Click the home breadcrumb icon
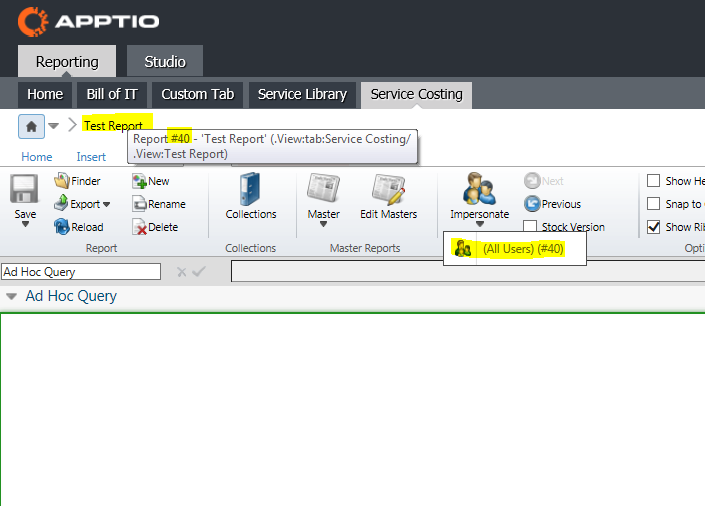The height and width of the screenshot is (506, 705). pyautogui.click(x=31, y=126)
